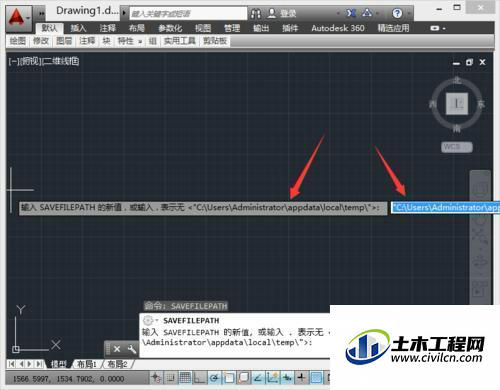Select the 布局1 layout tab

(x=87, y=364)
